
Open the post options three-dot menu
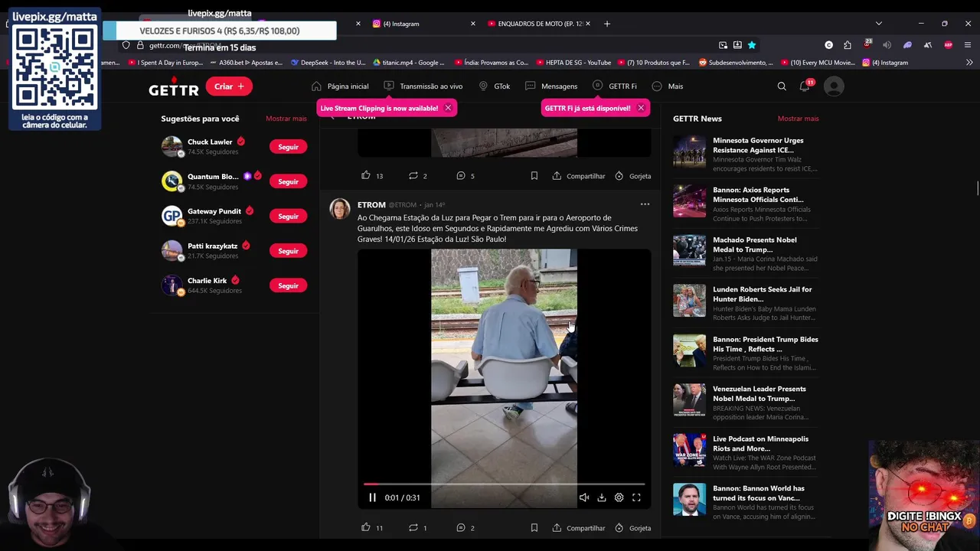pos(645,204)
